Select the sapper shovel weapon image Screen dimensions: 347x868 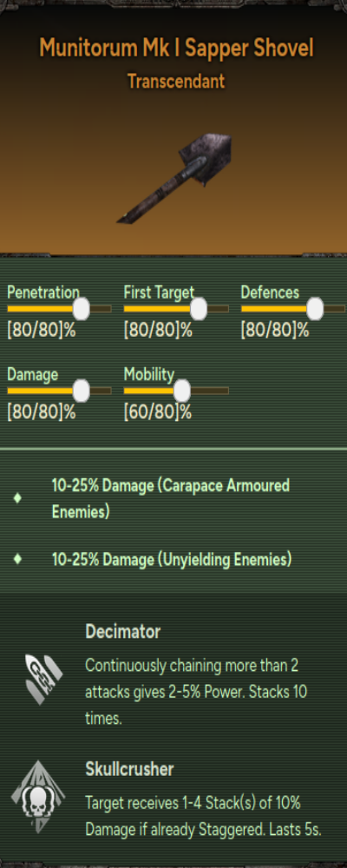coord(175,178)
